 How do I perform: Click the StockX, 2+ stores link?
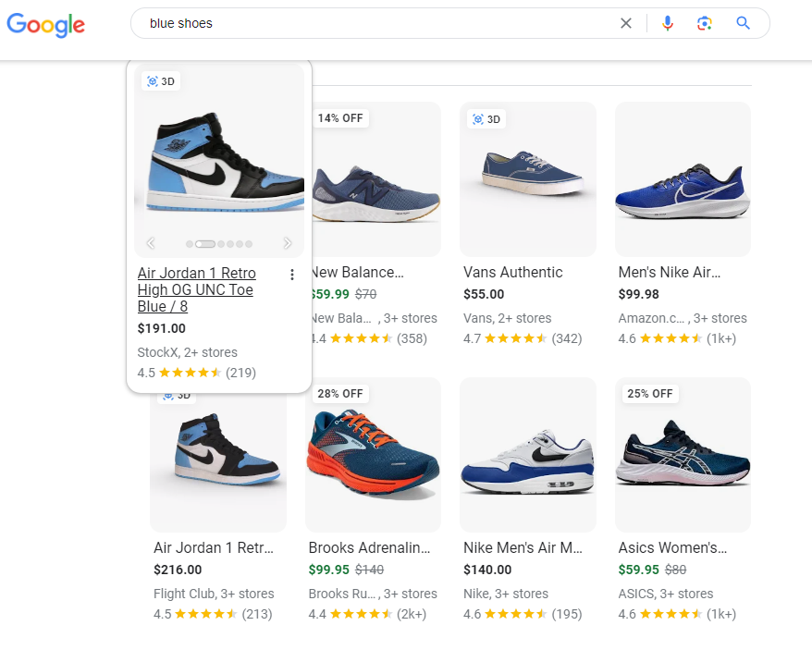click(x=187, y=352)
